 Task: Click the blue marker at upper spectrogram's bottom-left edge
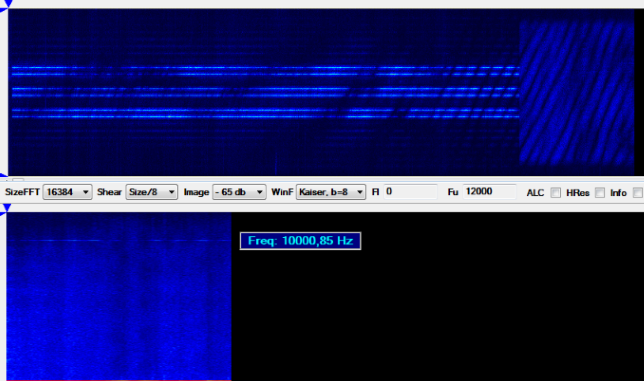[x=4, y=176]
